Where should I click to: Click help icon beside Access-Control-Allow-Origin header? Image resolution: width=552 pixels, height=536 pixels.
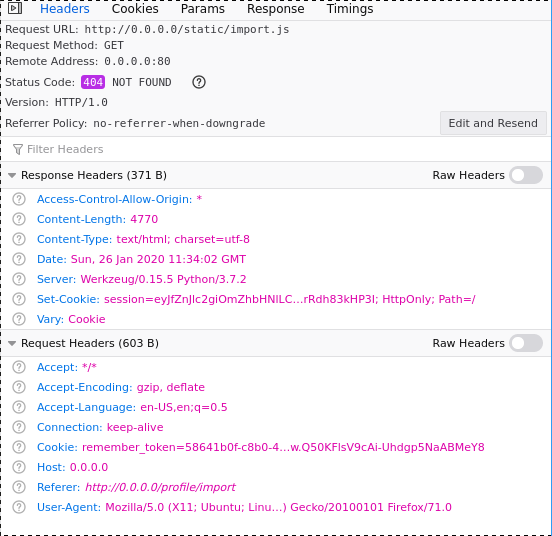19,199
